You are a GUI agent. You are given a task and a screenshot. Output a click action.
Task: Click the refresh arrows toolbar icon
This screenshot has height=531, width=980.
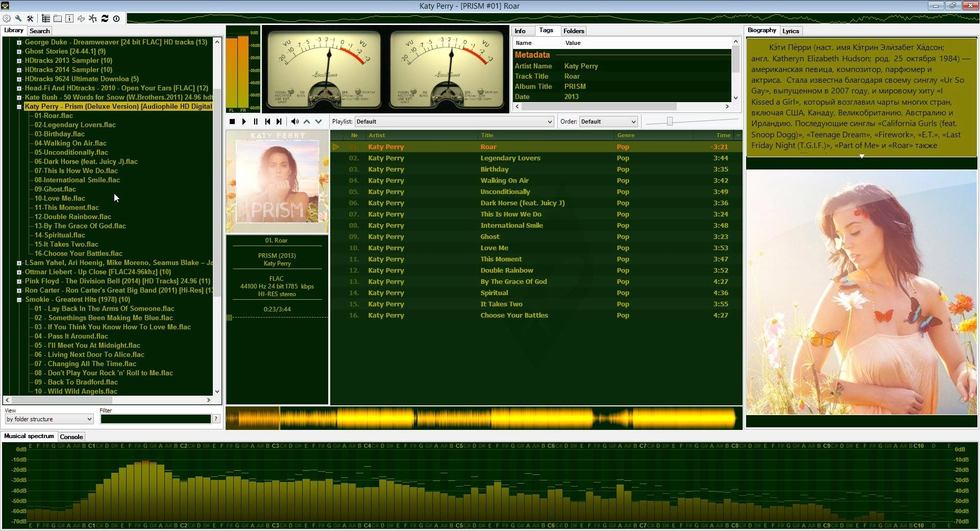(x=105, y=18)
